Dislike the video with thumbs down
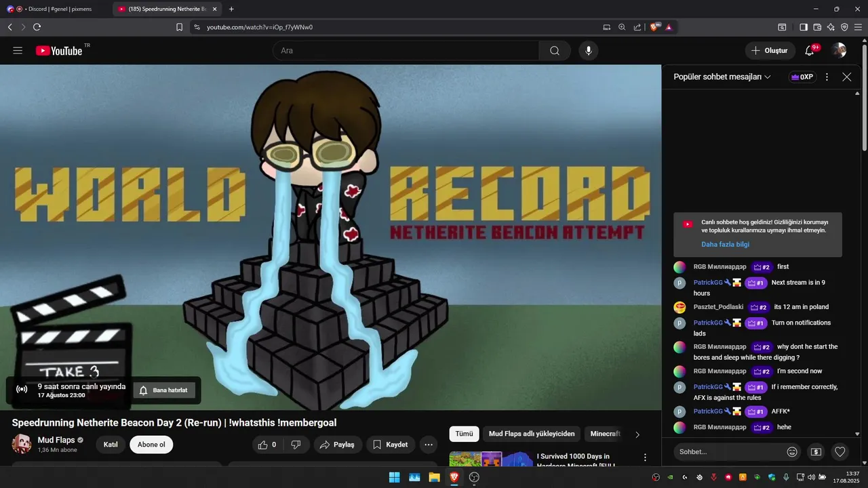This screenshot has height=488, width=868. [x=296, y=445]
